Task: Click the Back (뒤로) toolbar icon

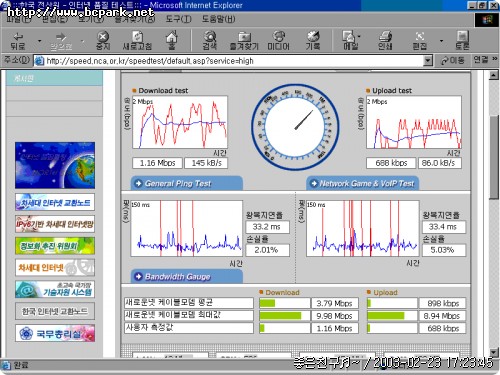Action: pyautogui.click(x=18, y=41)
